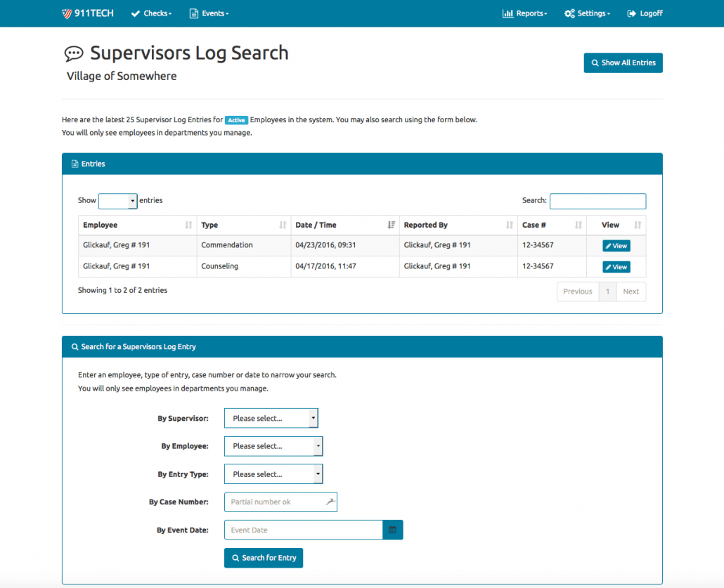Click inside the Search box in Entries panel

point(597,201)
